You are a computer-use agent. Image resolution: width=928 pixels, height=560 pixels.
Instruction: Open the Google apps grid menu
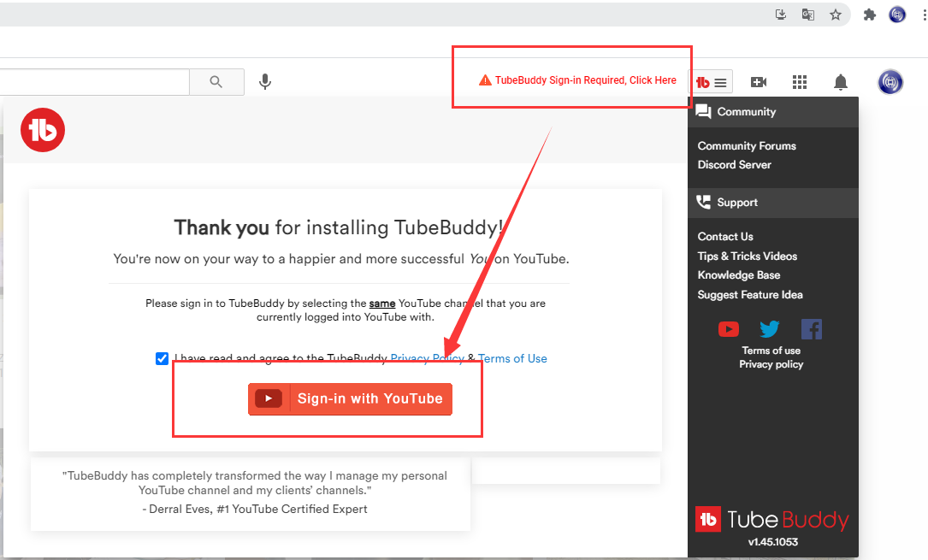tap(799, 81)
